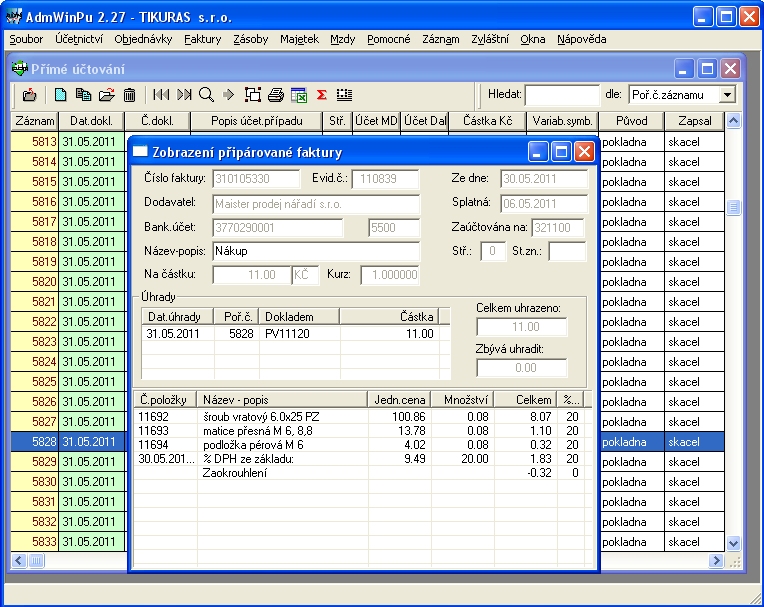
Task: Open the Soubor menu
Action: 26,39
